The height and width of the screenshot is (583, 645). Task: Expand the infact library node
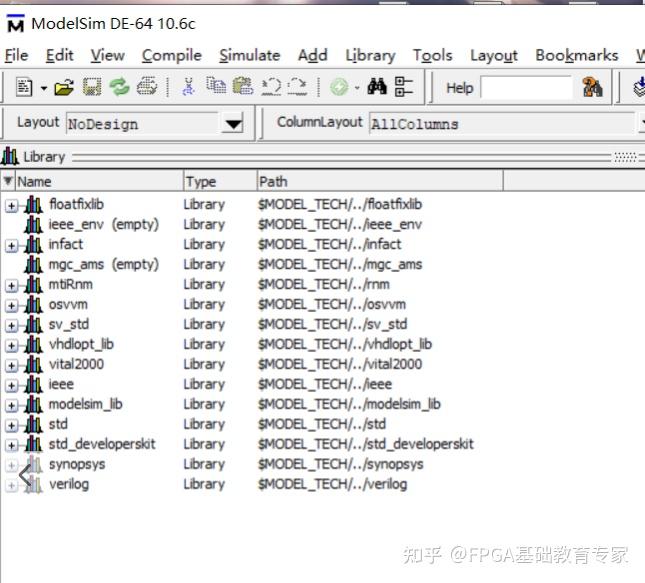pos(12,246)
